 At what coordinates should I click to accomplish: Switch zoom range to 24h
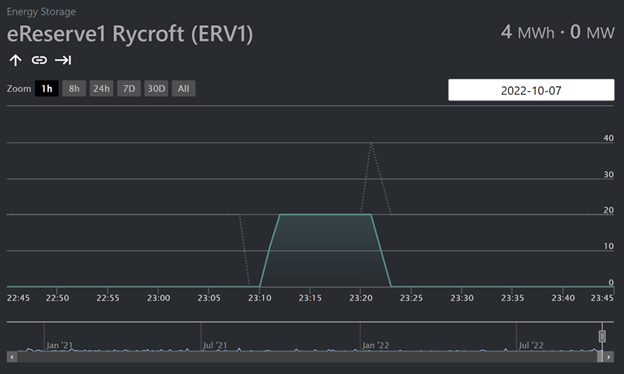101,88
